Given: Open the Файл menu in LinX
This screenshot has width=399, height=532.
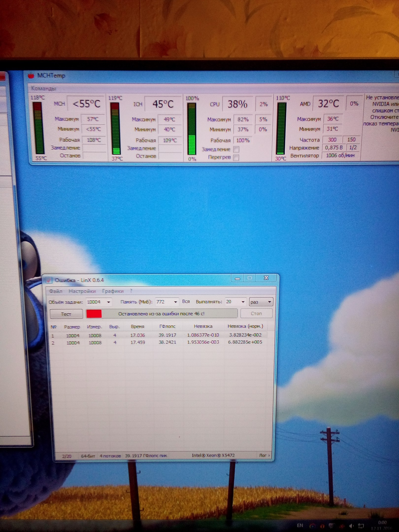Looking at the screenshot, I should [x=56, y=291].
